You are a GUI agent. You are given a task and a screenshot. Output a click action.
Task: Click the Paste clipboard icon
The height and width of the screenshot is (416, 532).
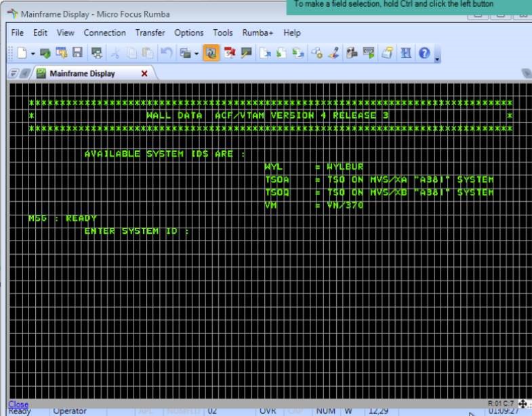148,53
